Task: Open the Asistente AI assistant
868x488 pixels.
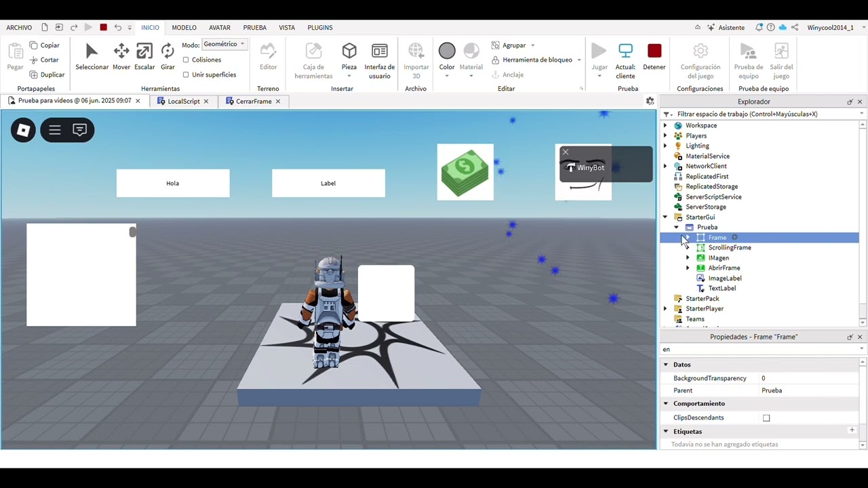Action: point(726,27)
